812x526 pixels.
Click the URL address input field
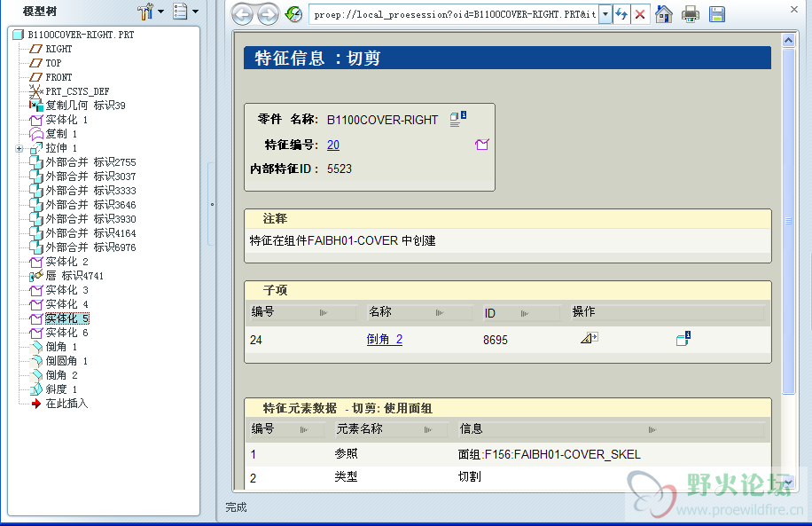(x=455, y=14)
